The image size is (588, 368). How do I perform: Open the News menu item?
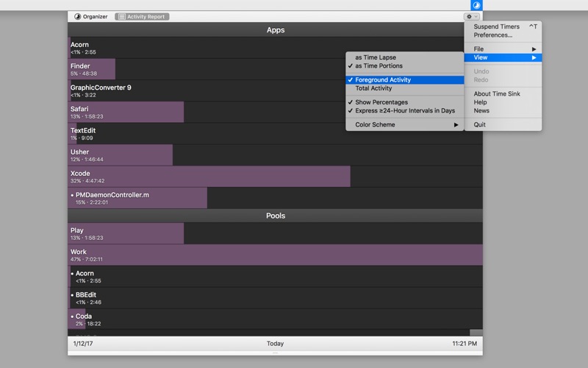(503, 111)
